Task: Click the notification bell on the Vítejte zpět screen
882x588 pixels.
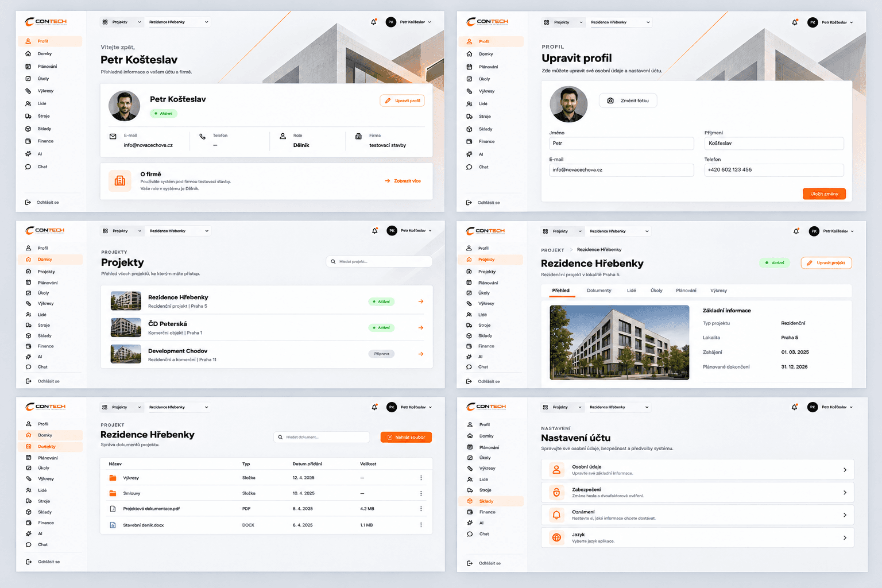Action: [374, 22]
